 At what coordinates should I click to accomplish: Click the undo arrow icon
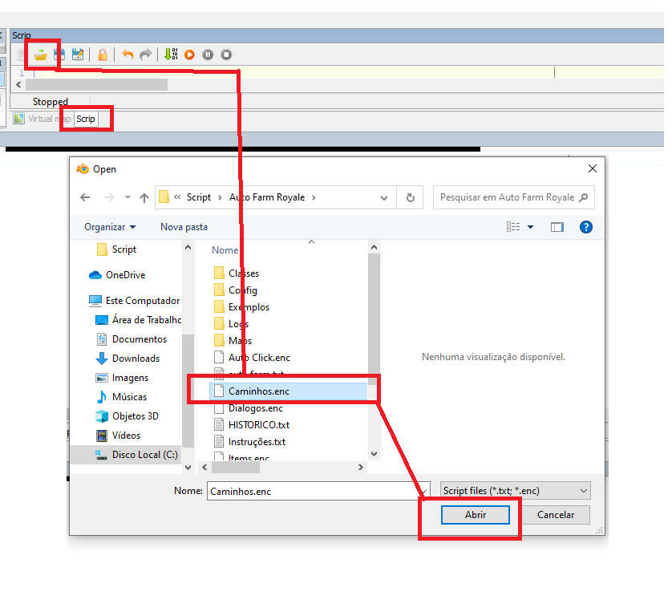[128, 55]
